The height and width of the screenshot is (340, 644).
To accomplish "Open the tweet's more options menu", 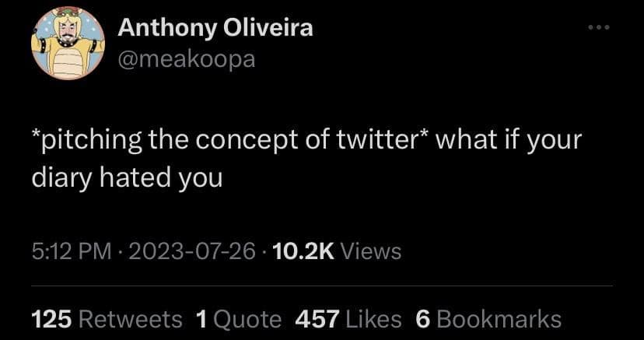I will [599, 29].
